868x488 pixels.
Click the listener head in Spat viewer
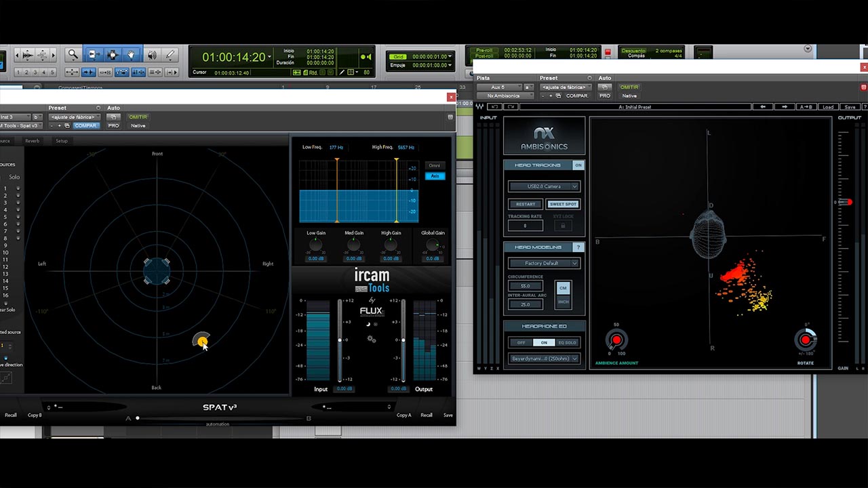[157, 270]
